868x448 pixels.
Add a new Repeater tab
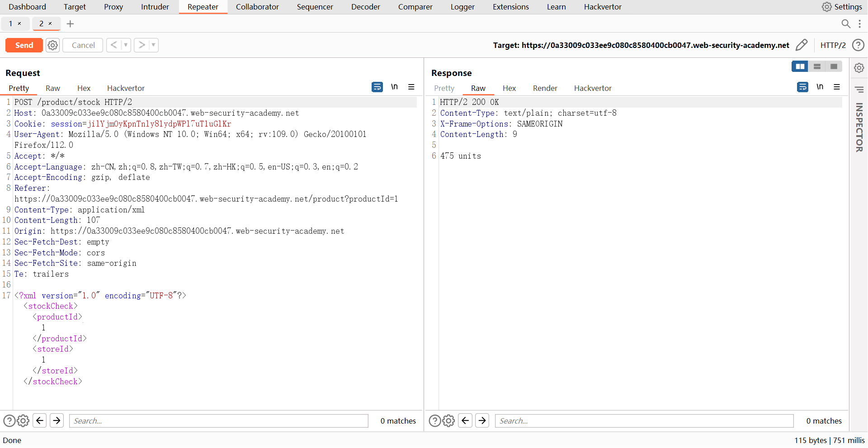70,24
